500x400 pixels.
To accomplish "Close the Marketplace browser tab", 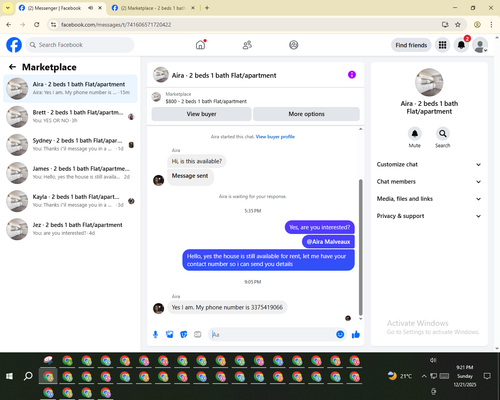I will click(x=193, y=8).
